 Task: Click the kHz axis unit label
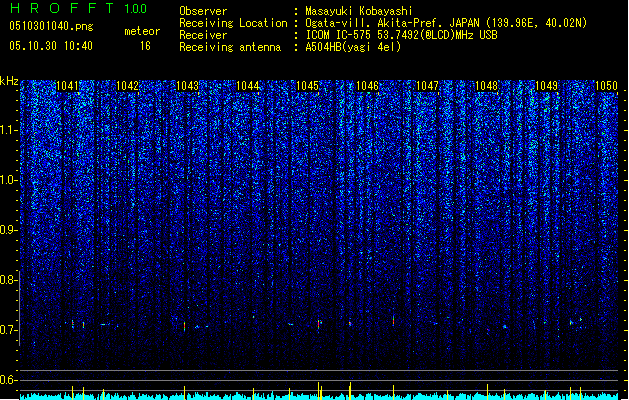pyautogui.click(x=9, y=81)
